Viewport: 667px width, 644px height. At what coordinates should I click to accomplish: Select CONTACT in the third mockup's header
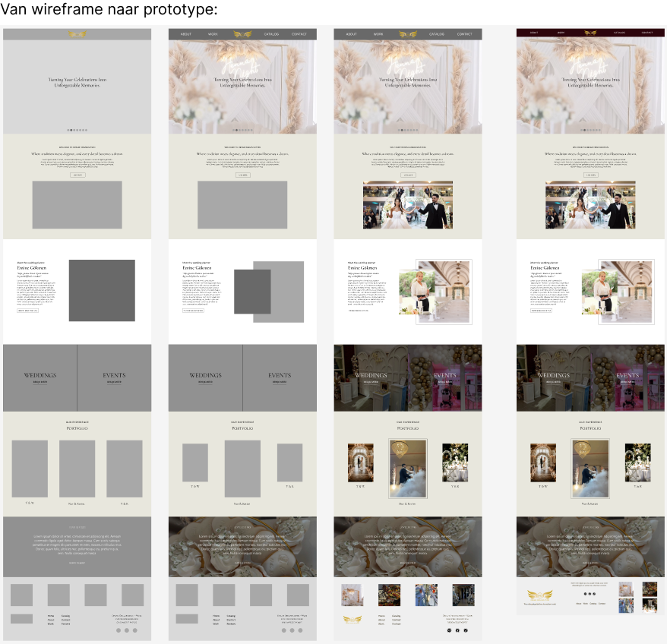click(x=465, y=34)
